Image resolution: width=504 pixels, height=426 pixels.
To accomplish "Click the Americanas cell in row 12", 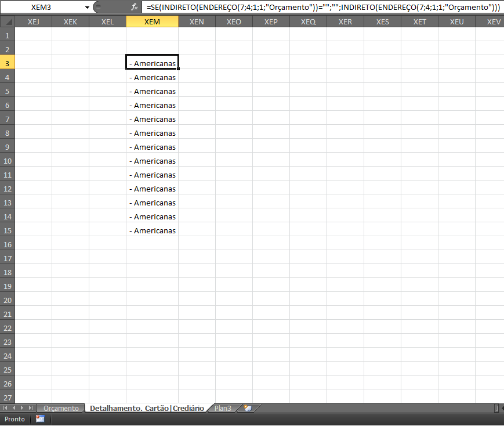I will (x=152, y=189).
